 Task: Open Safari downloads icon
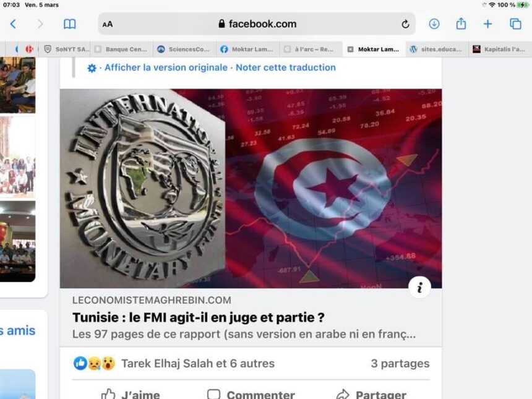point(434,24)
